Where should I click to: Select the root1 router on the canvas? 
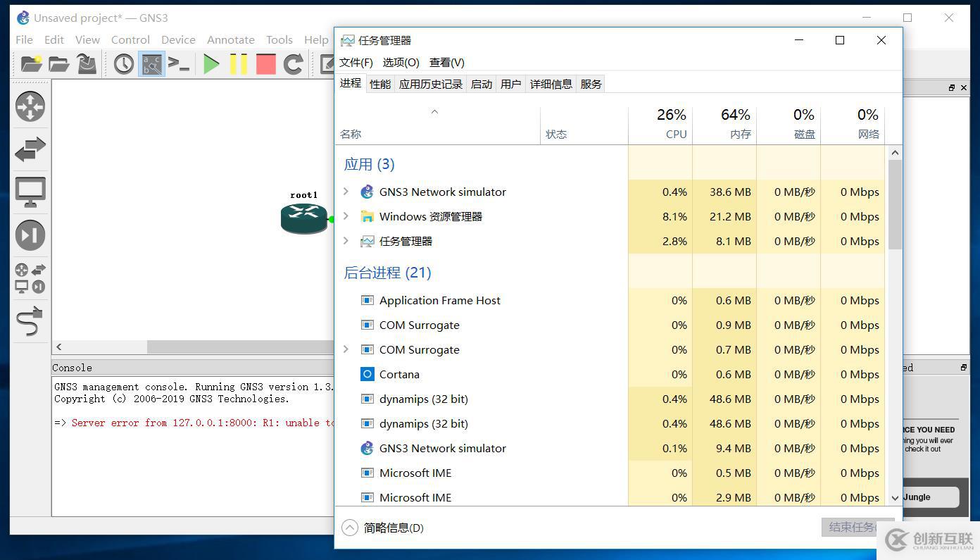coord(304,218)
